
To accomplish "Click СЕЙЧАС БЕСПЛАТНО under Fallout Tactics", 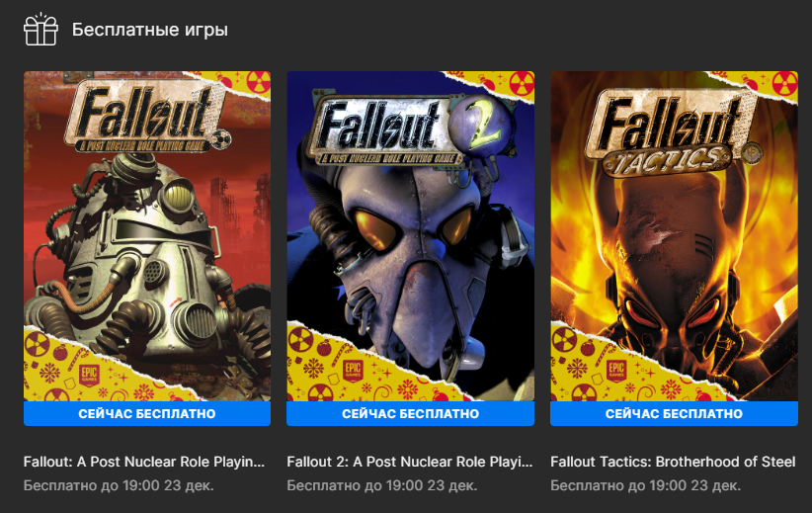I will [x=675, y=413].
